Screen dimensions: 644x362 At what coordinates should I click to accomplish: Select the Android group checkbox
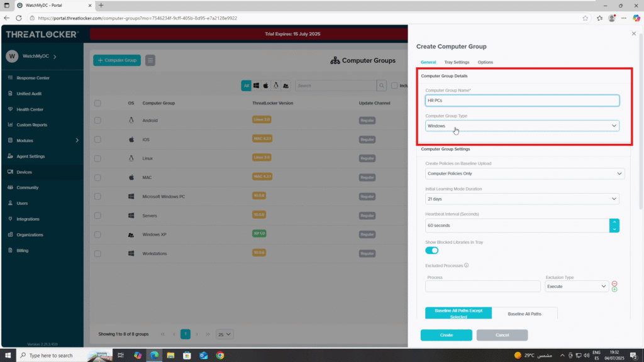pyautogui.click(x=97, y=120)
